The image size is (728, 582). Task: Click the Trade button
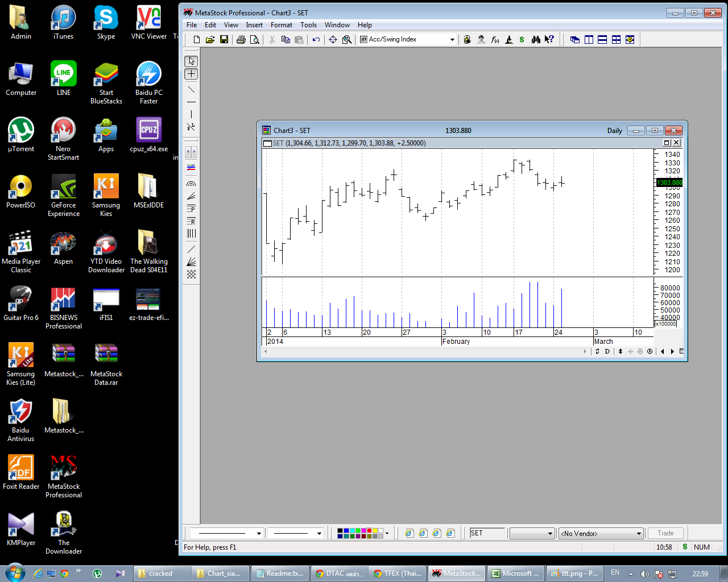[x=665, y=533]
